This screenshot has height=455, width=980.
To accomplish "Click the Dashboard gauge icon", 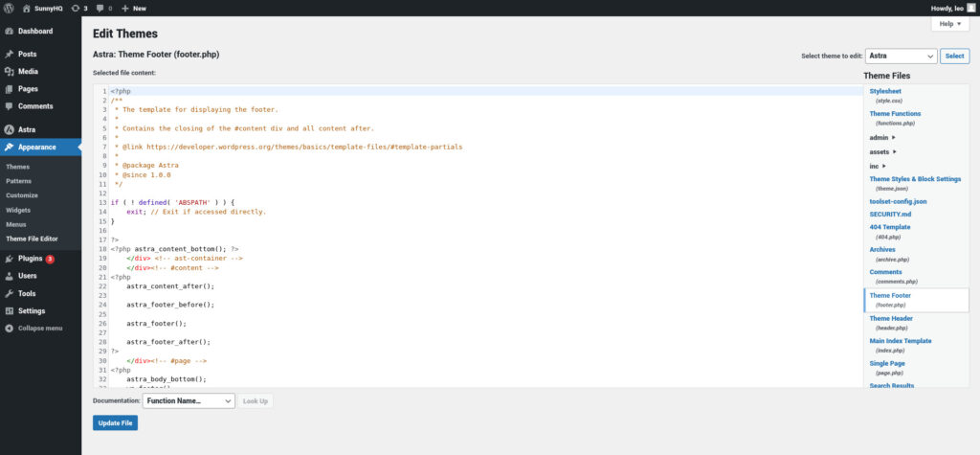I will [x=10, y=32].
